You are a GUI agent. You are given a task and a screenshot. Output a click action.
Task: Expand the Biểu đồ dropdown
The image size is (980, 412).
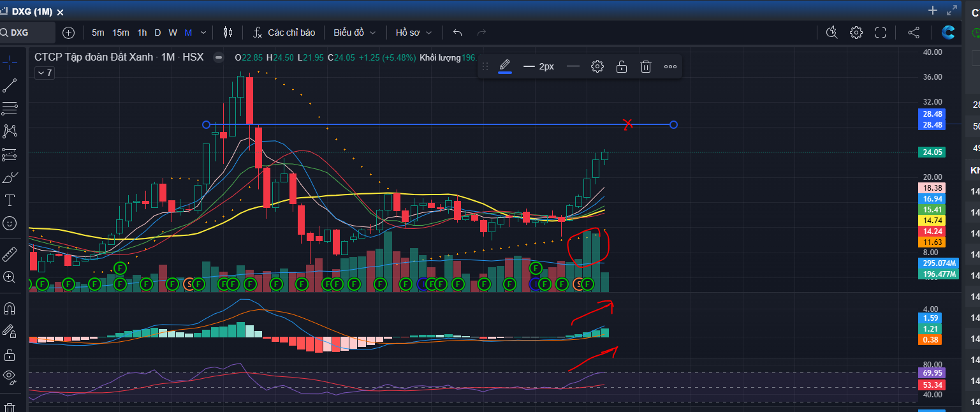(x=355, y=33)
